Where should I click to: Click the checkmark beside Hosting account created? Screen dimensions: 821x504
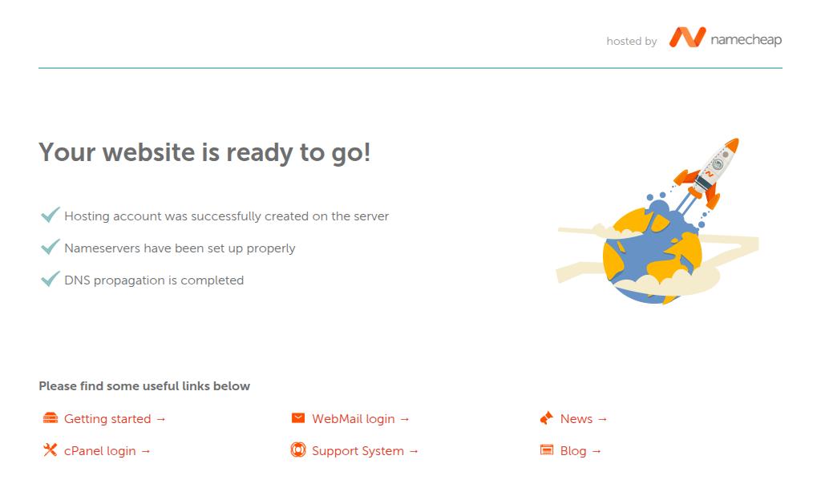click(51, 215)
